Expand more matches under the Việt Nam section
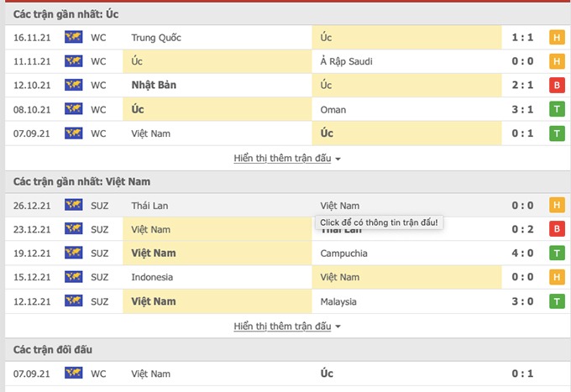The width and height of the screenshot is (571, 392). 287,326
